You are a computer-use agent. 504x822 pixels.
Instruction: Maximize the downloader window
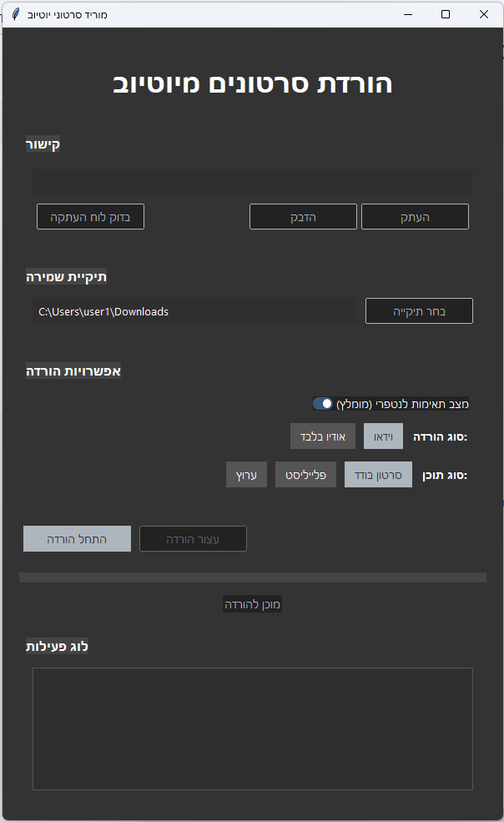446,14
